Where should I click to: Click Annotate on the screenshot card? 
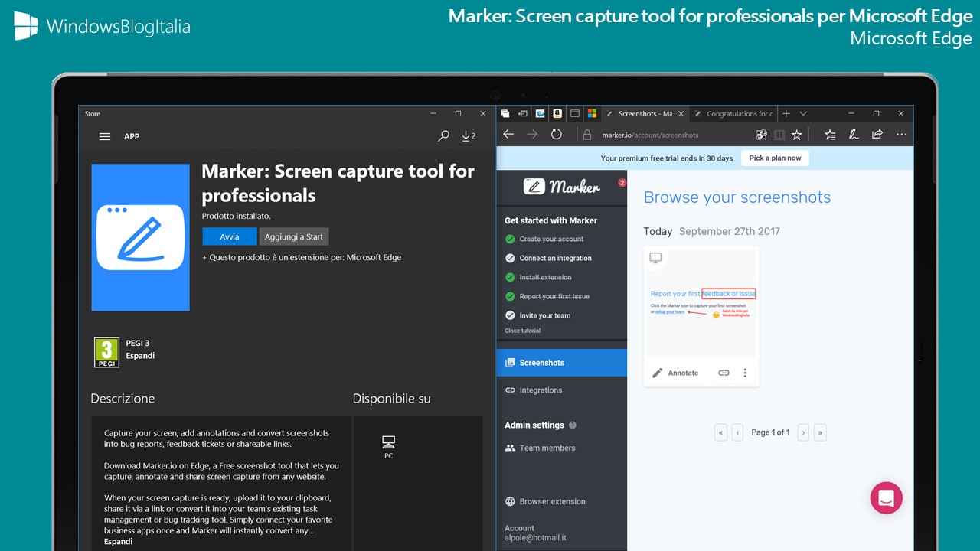coord(675,373)
